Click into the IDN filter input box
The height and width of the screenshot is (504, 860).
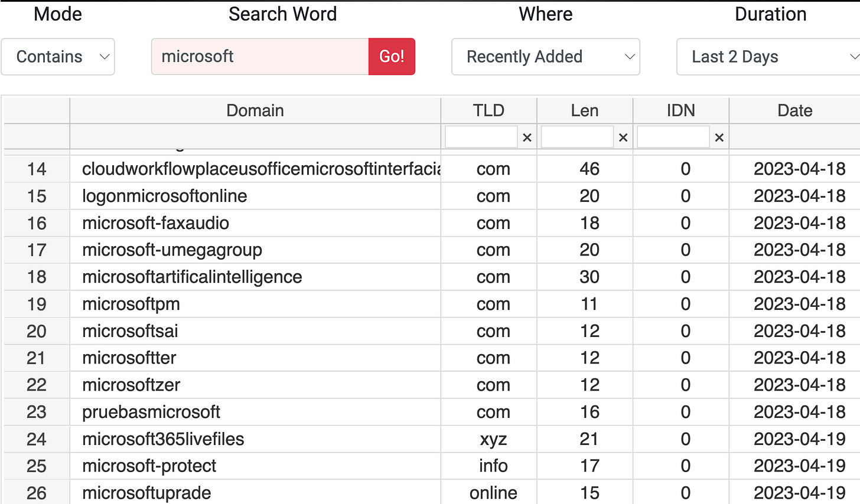point(673,137)
